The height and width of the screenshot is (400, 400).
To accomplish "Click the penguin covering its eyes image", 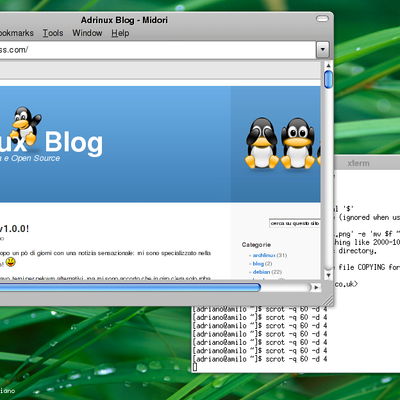I will coord(262,143).
